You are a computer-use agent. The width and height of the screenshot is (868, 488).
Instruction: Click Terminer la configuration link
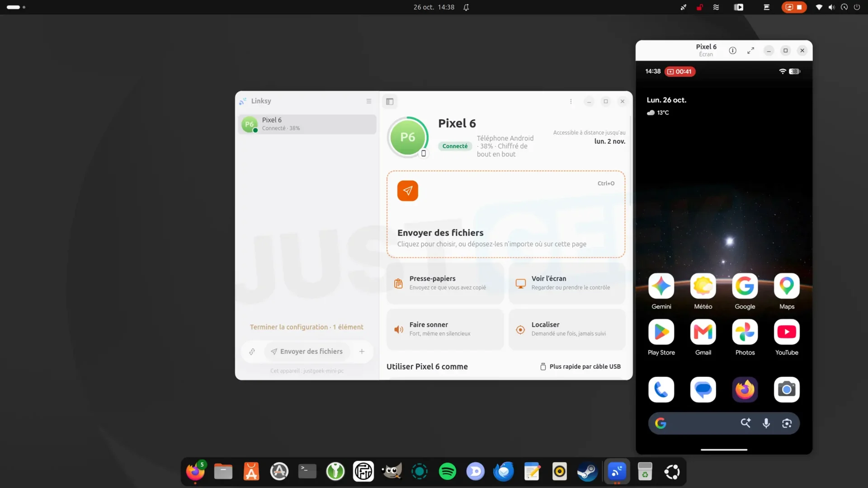[x=307, y=327]
